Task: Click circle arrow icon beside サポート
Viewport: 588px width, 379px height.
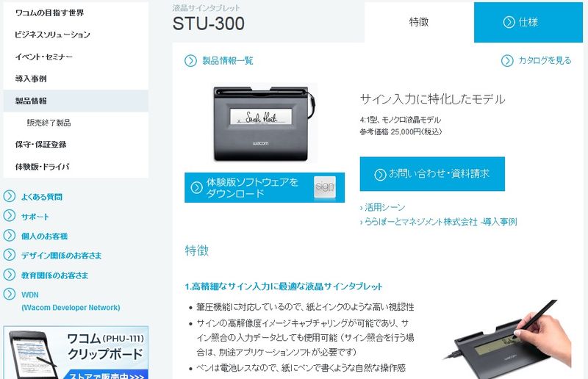Action: coord(10,215)
